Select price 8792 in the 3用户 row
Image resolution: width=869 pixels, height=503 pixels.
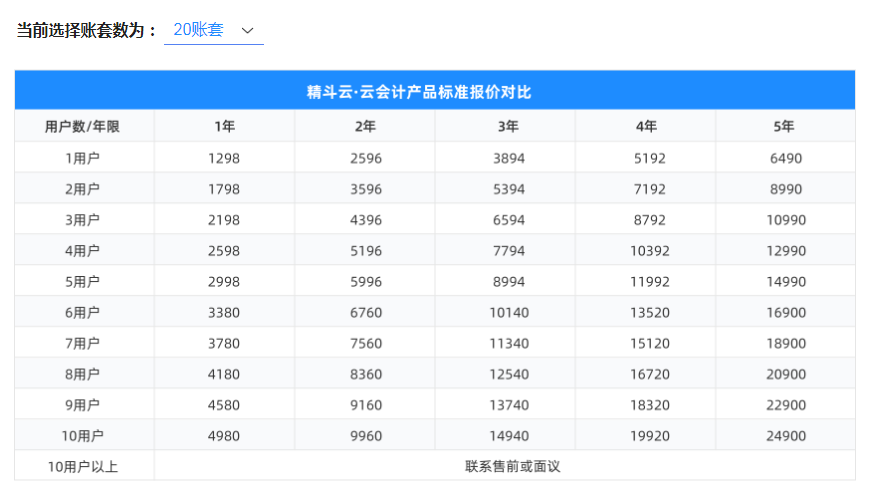[x=650, y=220]
